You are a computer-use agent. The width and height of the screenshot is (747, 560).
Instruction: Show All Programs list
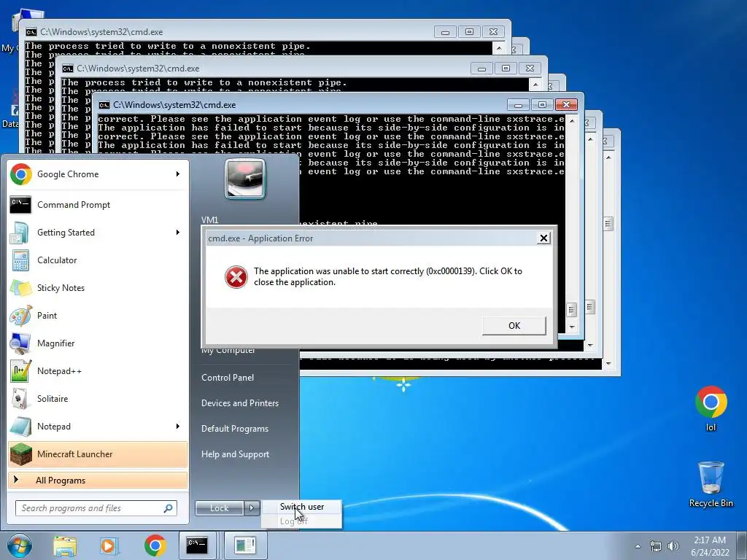pyautogui.click(x=97, y=480)
